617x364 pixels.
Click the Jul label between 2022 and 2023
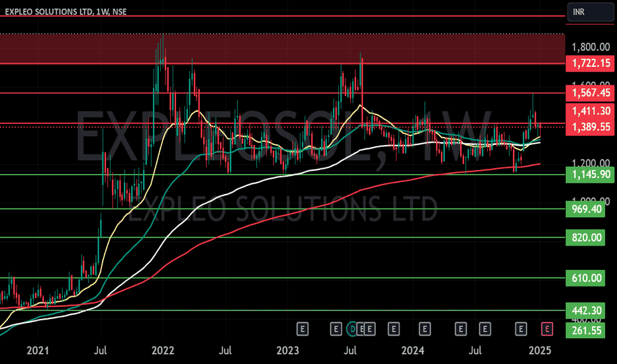[225, 350]
